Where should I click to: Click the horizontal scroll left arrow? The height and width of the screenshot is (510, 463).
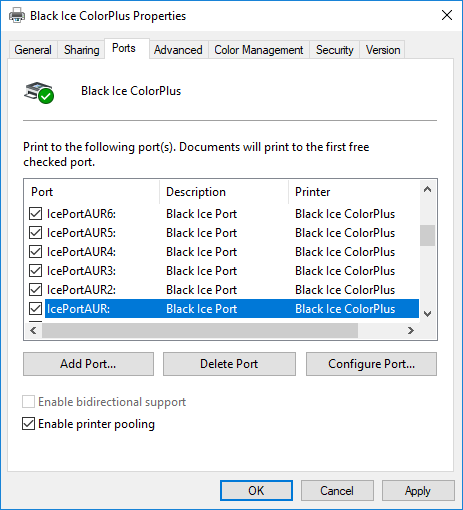tap(33, 330)
